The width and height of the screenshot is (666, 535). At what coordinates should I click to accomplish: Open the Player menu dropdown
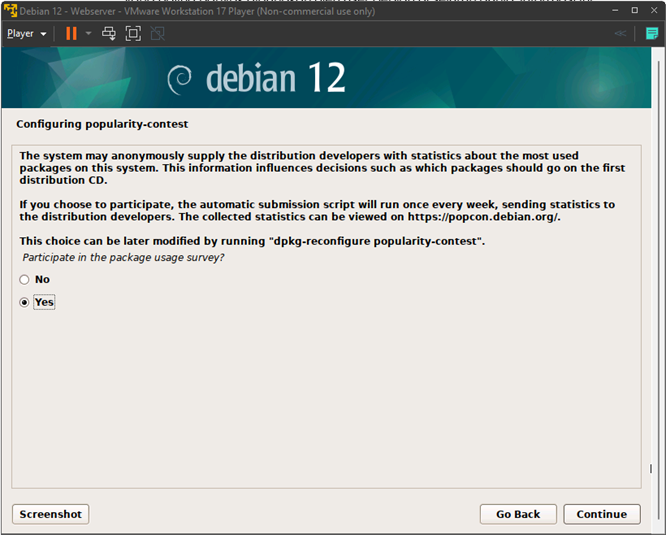coord(26,33)
